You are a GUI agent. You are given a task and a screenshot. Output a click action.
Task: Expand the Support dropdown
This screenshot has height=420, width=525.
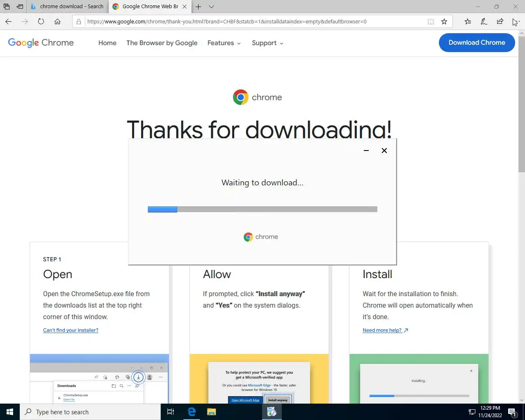[267, 43]
